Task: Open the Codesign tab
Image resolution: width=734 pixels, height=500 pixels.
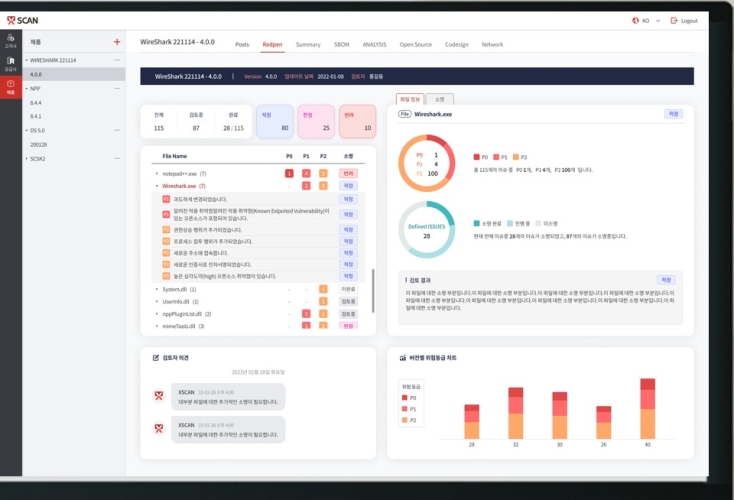Action: (456, 44)
